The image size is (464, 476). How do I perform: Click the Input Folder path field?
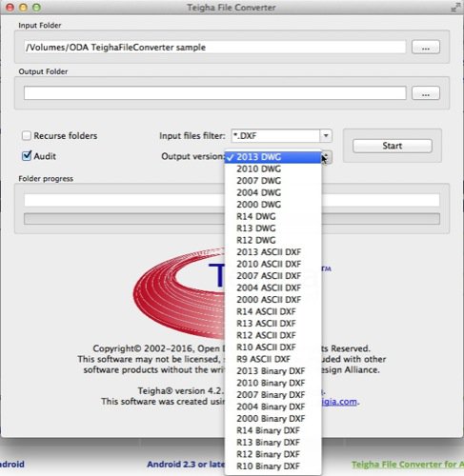[215, 48]
